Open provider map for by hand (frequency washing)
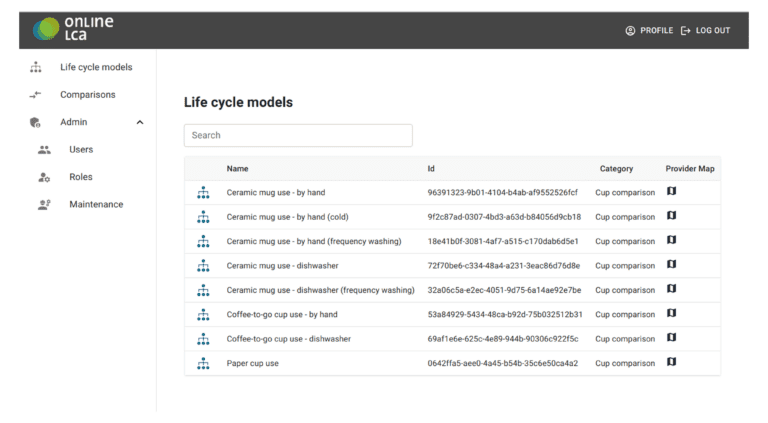The width and height of the screenshot is (768, 423). point(672,240)
